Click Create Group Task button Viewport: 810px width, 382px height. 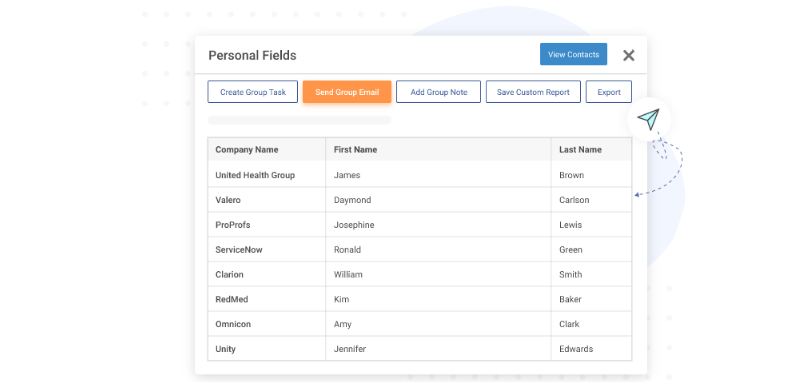[253, 92]
